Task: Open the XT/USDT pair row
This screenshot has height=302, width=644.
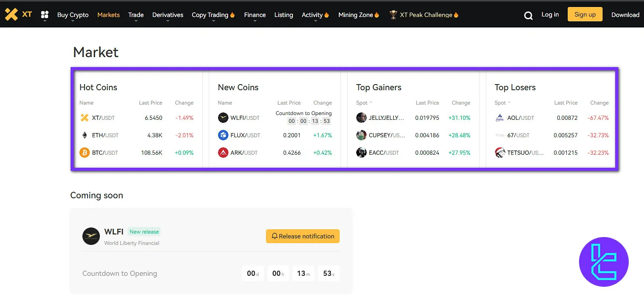Action: tap(136, 118)
